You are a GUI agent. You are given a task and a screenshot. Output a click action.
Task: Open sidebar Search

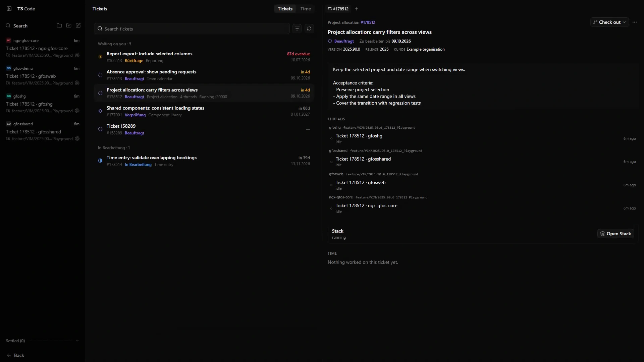tap(17, 26)
